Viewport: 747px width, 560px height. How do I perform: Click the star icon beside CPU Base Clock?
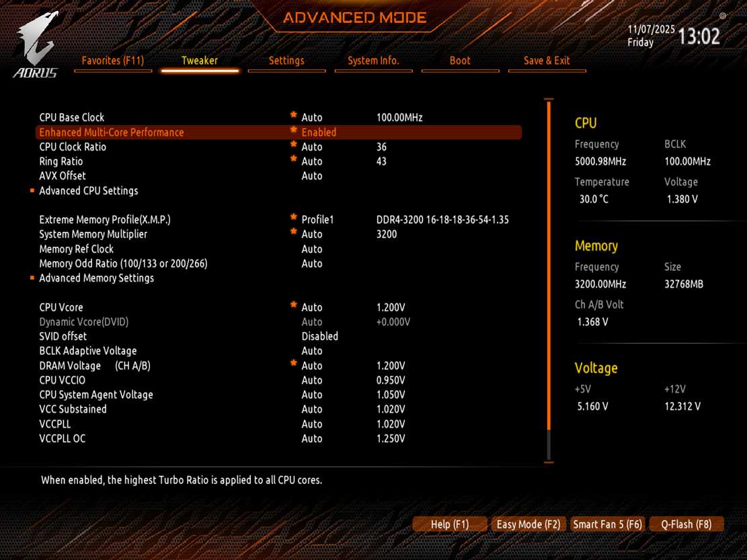tap(293, 116)
